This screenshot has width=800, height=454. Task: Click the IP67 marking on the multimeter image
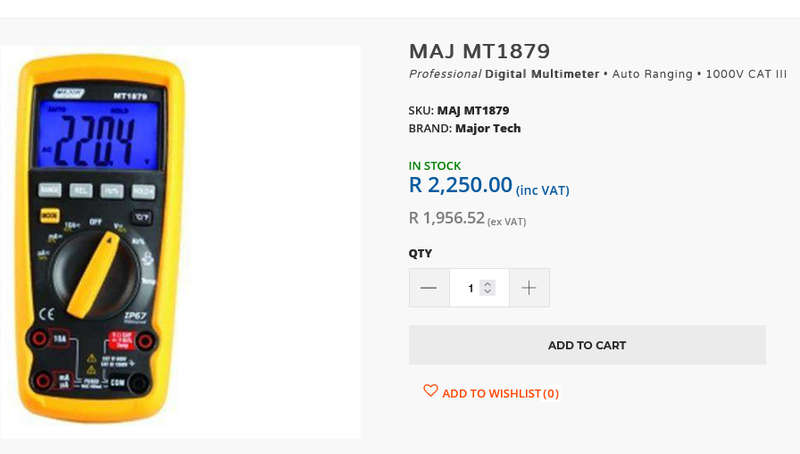coord(135,317)
